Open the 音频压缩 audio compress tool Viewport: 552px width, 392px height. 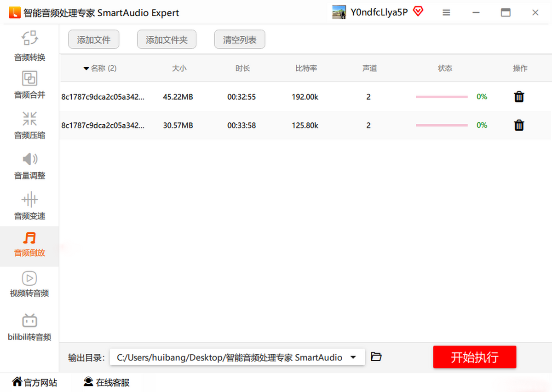coord(29,125)
